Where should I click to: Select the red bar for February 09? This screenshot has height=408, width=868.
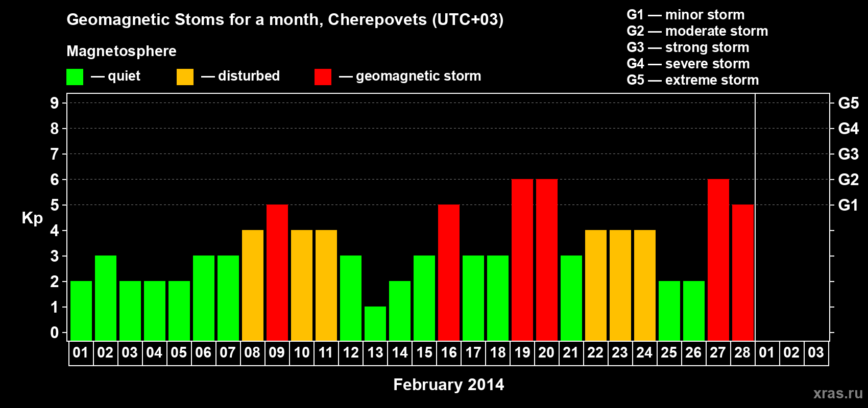[x=277, y=272]
